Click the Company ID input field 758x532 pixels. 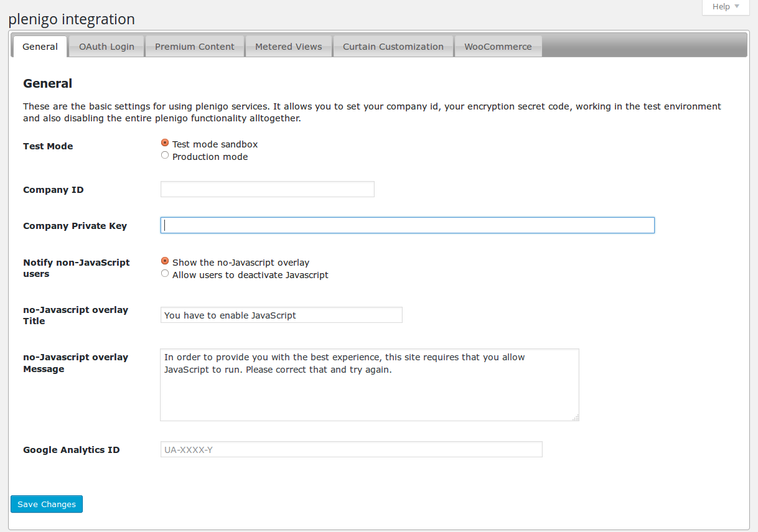point(268,189)
